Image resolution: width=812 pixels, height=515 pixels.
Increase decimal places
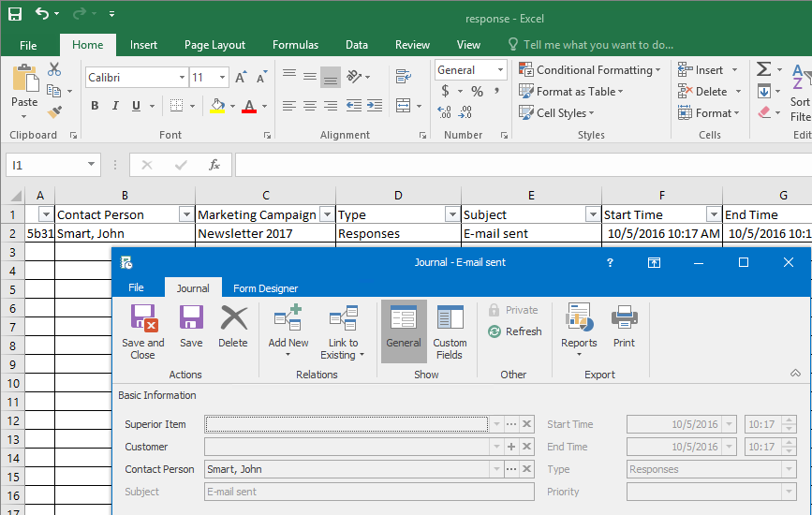(x=444, y=111)
